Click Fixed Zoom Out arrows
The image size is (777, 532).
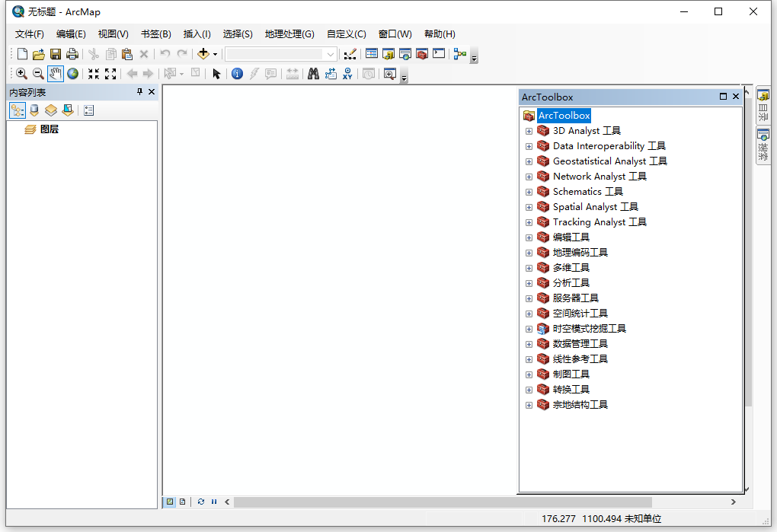110,74
